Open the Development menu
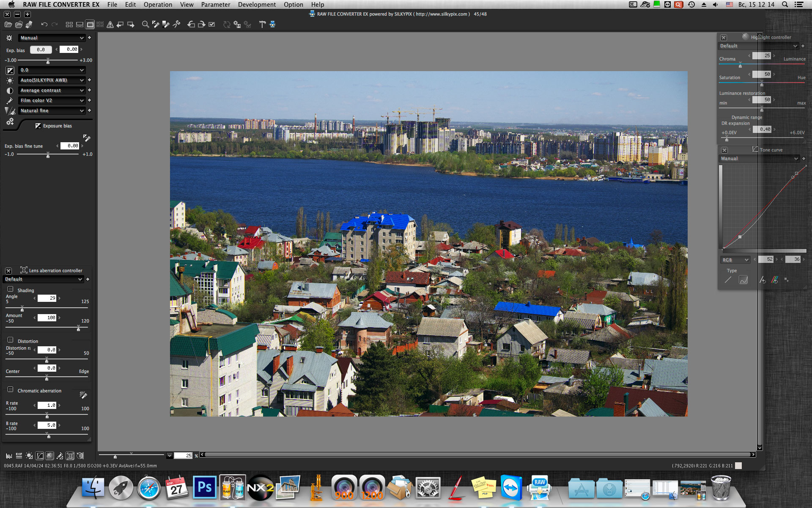812x508 pixels. coord(257,5)
